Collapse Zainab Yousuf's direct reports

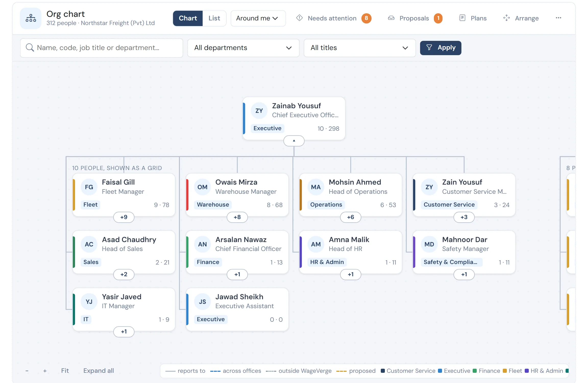click(294, 141)
